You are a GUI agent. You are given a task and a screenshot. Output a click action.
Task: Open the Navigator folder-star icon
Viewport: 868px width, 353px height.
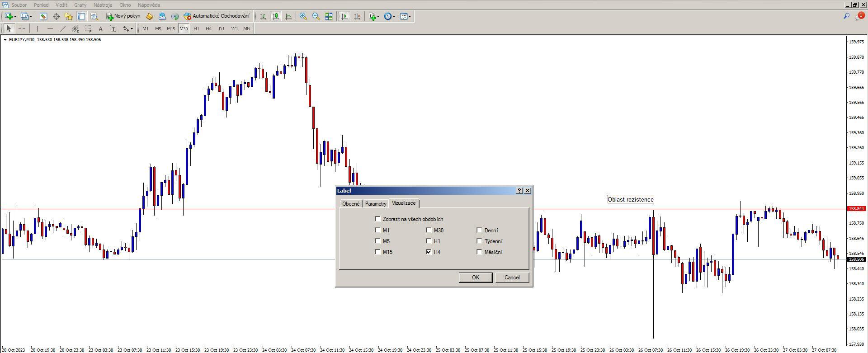69,16
